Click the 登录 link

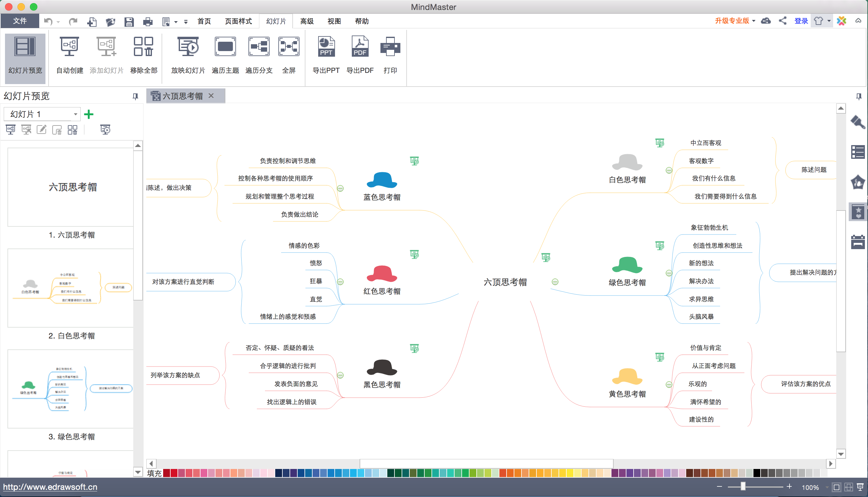point(801,21)
